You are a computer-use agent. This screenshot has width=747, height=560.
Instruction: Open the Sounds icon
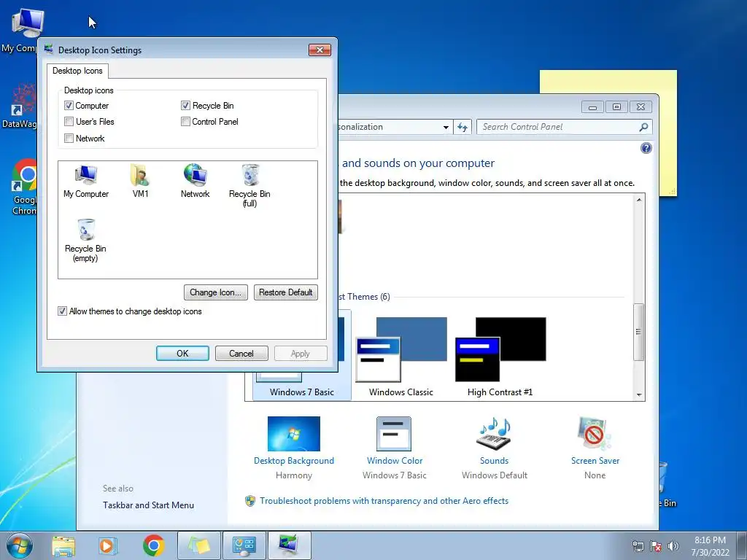tap(494, 434)
